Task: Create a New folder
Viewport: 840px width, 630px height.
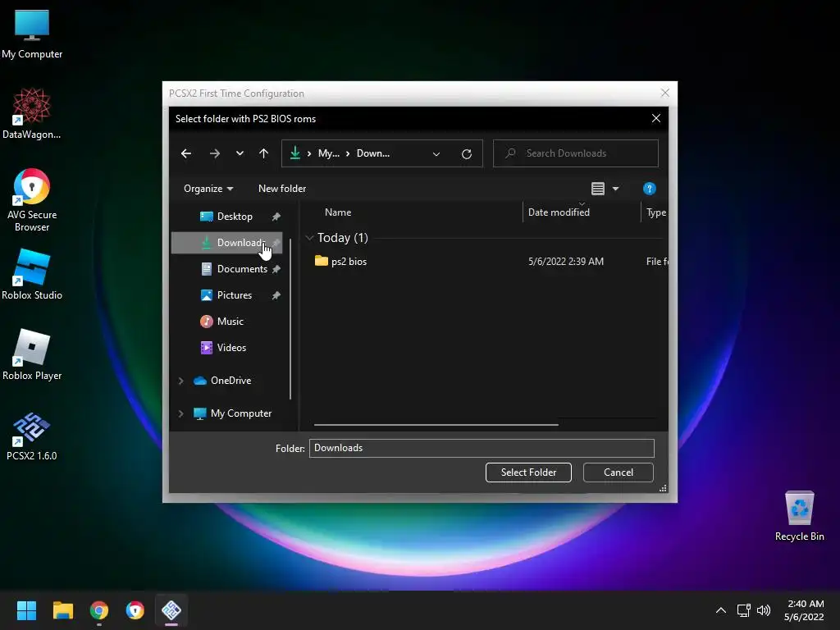Action: (x=282, y=189)
